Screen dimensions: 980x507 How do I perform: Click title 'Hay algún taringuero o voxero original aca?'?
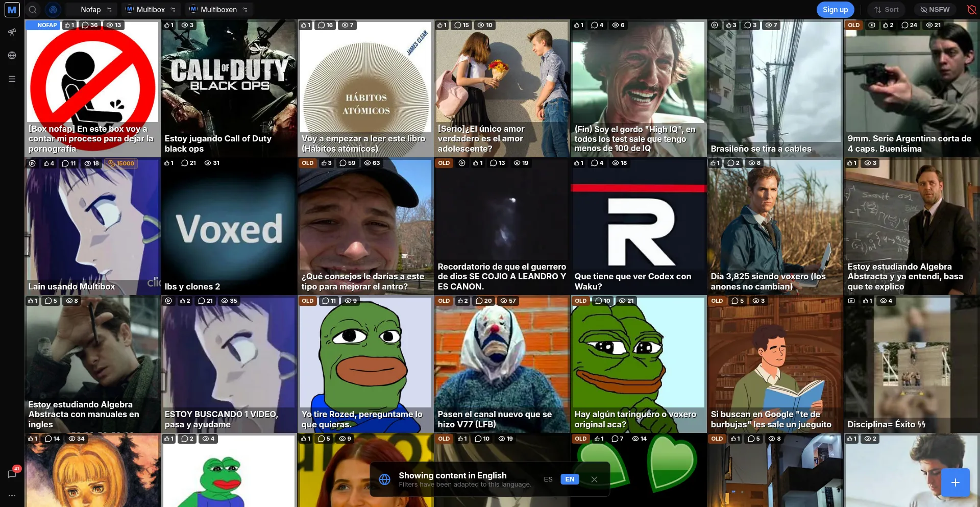click(635, 420)
